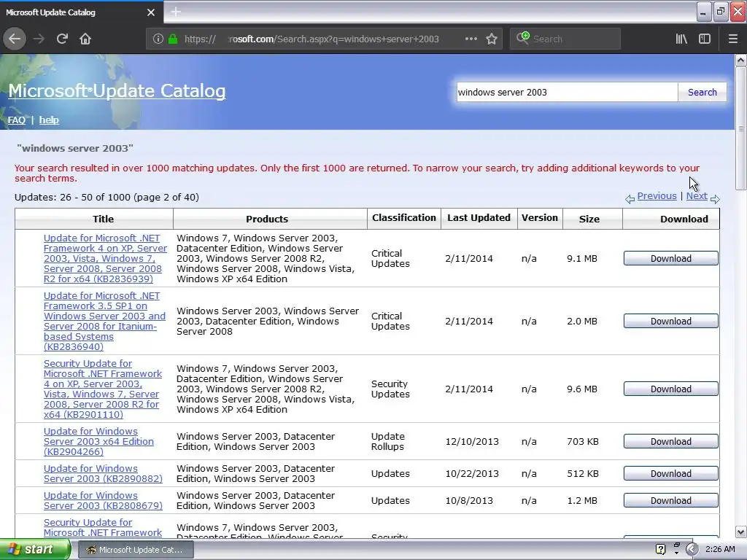Viewport: 747px width, 560px height.
Task: Open the KB2901110 security update link
Action: 102,389
